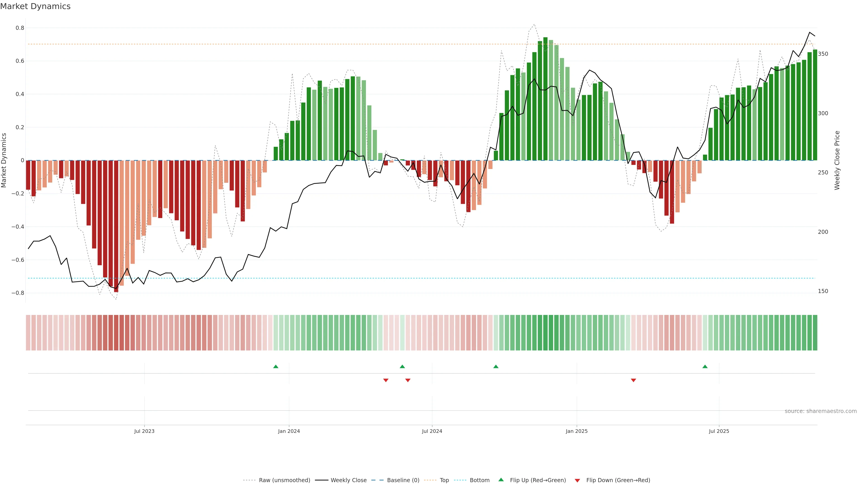
Task: Click the Jul 2025 axis label
Action: point(719,431)
